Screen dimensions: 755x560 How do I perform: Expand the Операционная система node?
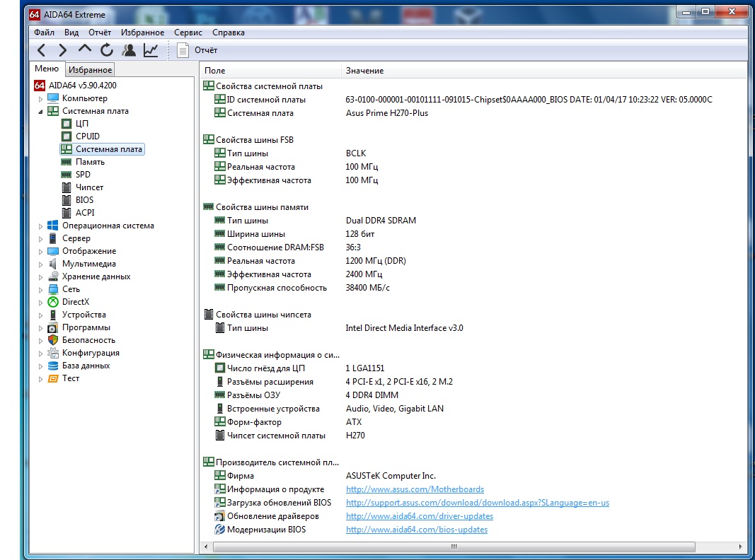click(x=41, y=226)
